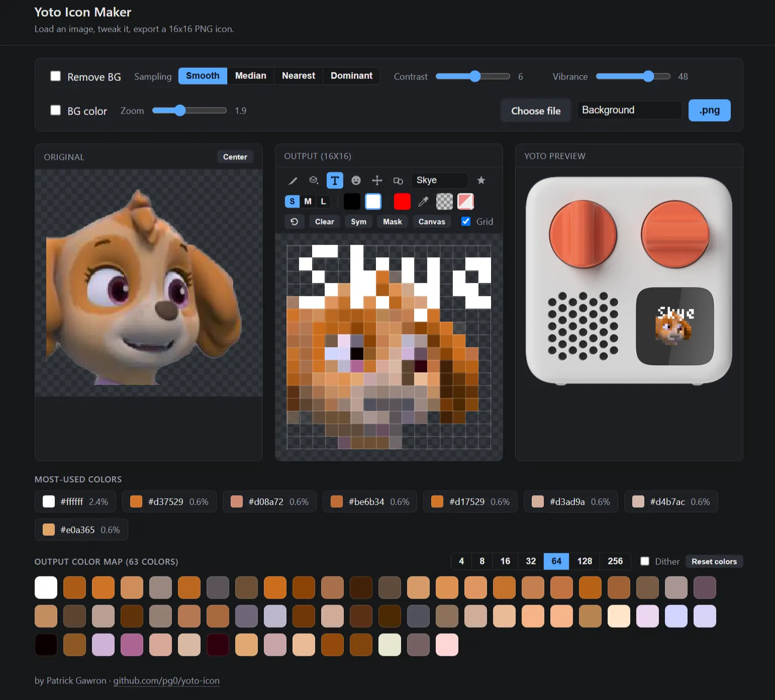Screen dimensions: 775x700
Task: Toggle the Grid checkbox off
Action: 466,222
